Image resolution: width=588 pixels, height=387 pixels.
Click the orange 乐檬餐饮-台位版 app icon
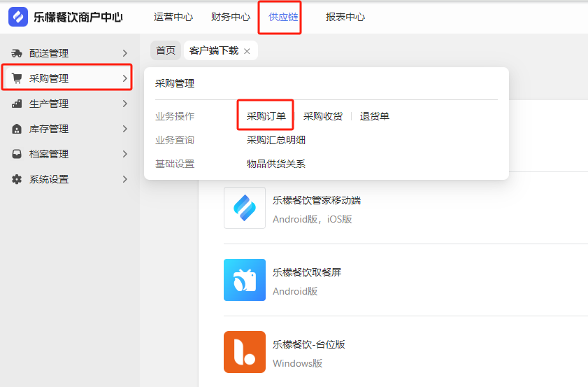[x=245, y=352]
